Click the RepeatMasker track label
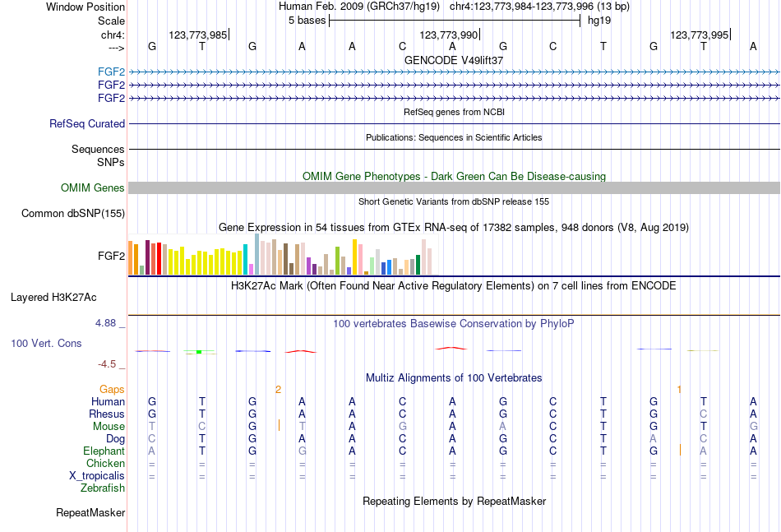 [90, 512]
